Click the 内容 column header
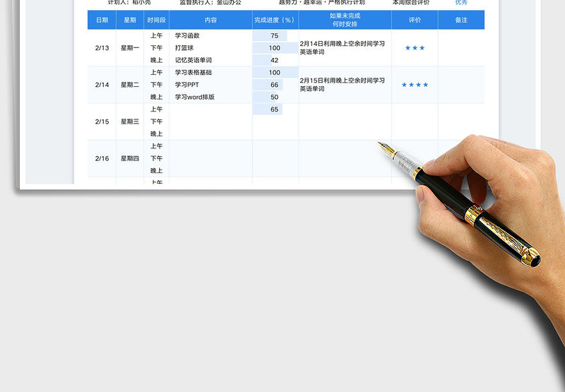Screen dimensions: 565x392 tap(210, 20)
